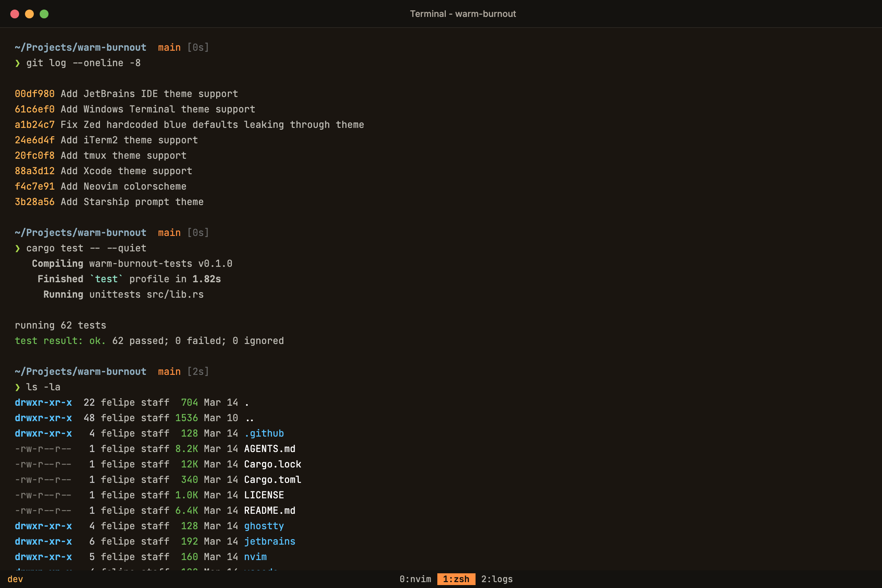Viewport: 882px width, 588px height.
Task: Click the Cargo.toml file name
Action: point(273,480)
